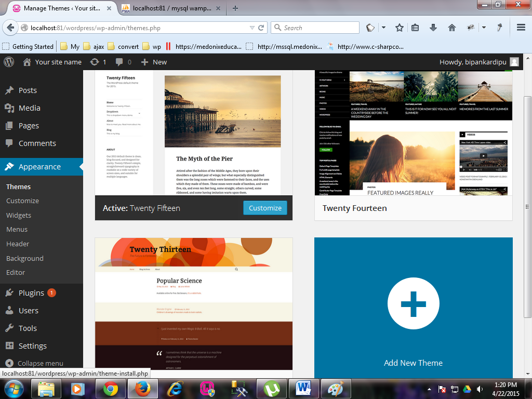Screen dimensions: 532x399
Task: Click the Add New Theme label
Action: click(x=413, y=363)
